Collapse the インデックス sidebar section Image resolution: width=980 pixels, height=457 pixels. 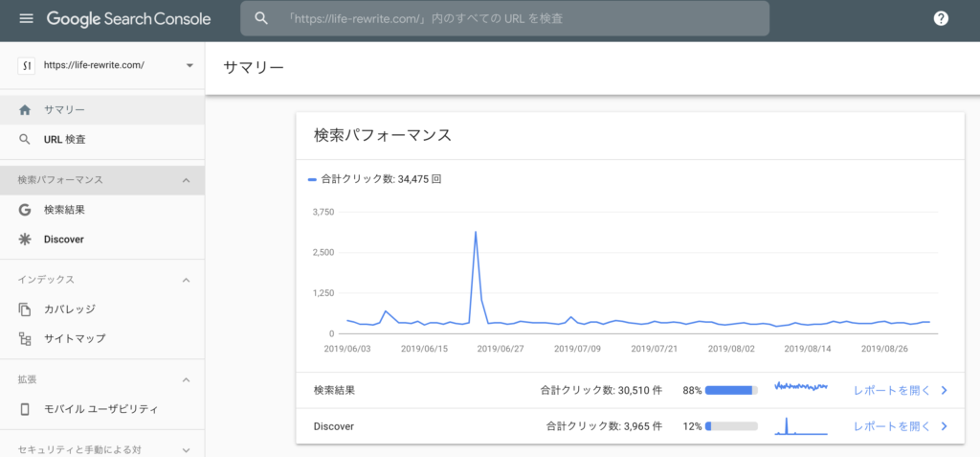click(186, 280)
